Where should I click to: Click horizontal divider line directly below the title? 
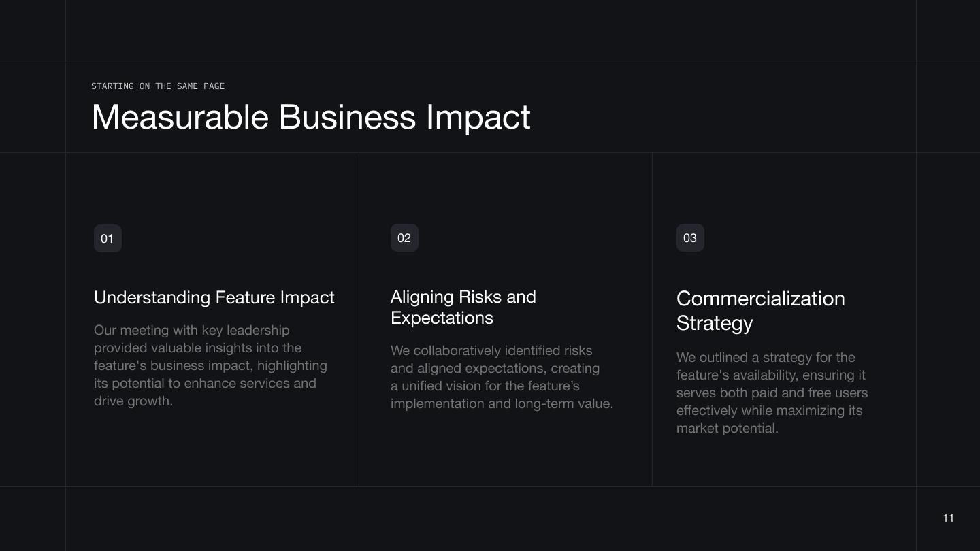(490, 153)
